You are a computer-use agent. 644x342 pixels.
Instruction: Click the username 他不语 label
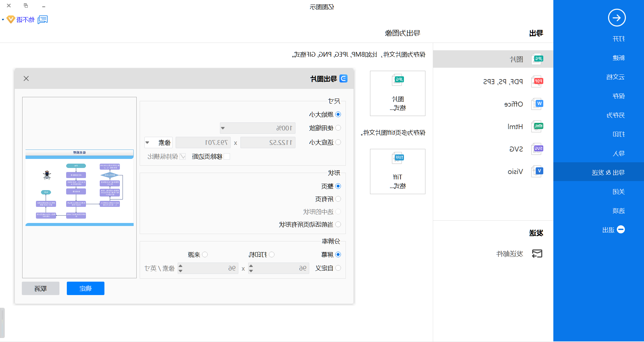tap(26, 20)
